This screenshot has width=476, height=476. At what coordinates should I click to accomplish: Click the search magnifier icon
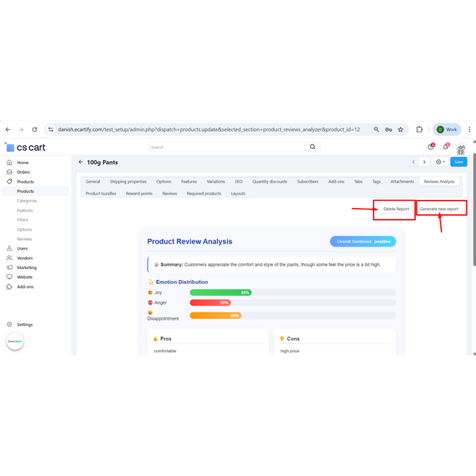[x=312, y=147]
